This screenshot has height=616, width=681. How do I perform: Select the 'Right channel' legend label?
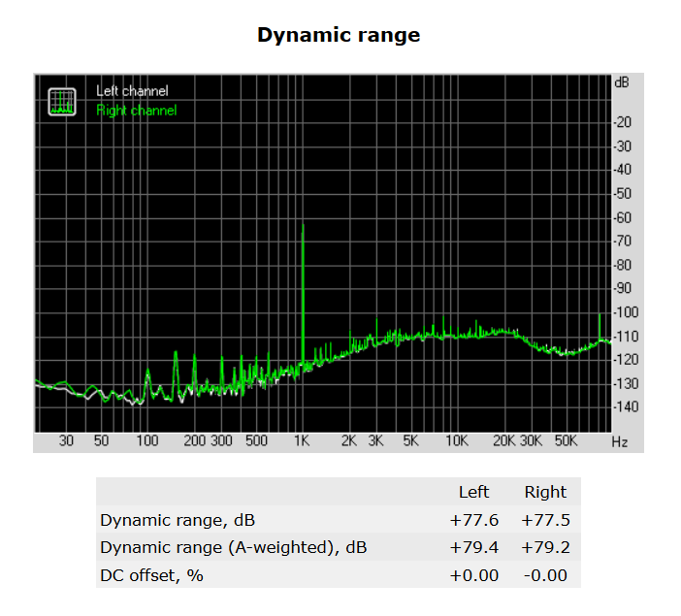[137, 111]
